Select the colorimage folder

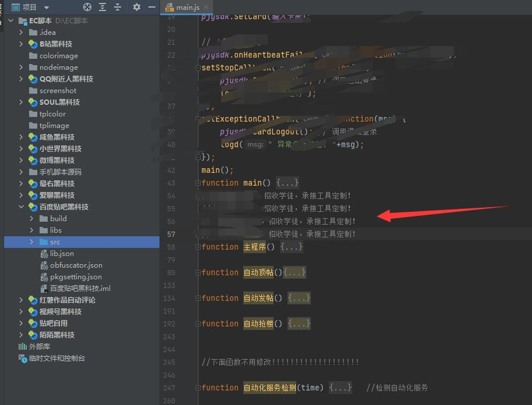coord(58,56)
